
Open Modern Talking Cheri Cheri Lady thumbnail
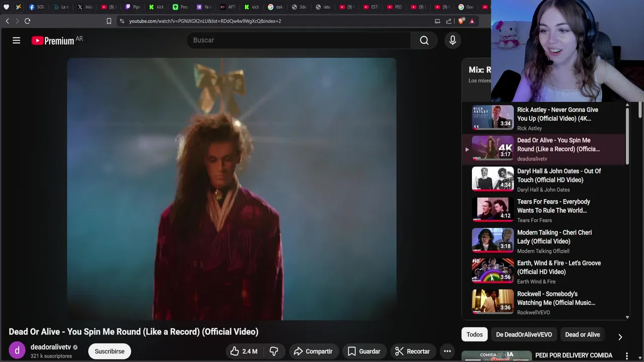[493, 240]
